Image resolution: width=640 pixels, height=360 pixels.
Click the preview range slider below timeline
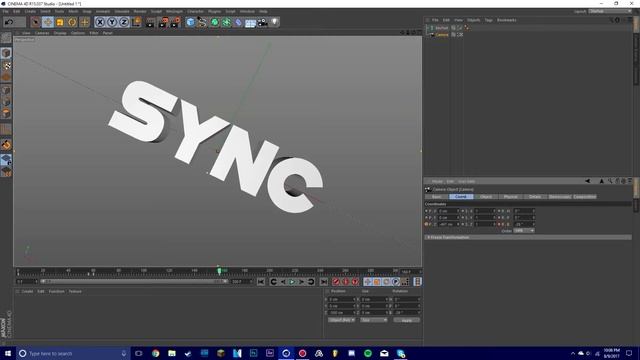pos(134,281)
